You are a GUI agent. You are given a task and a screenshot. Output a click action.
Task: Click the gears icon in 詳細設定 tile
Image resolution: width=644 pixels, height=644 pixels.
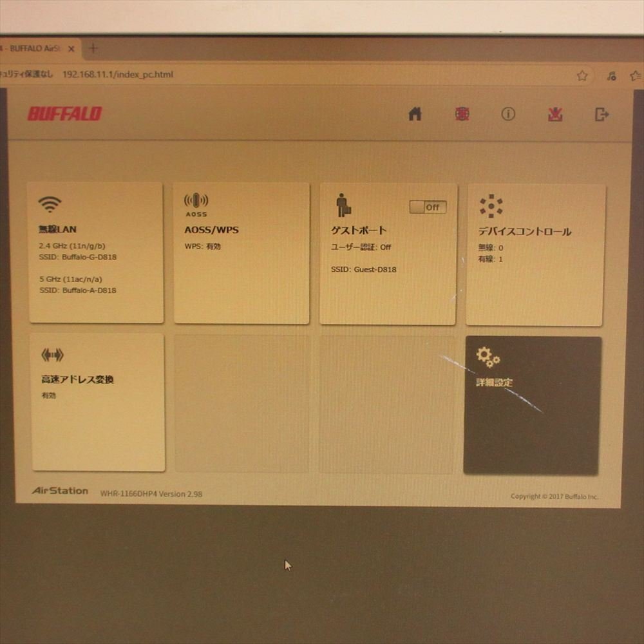click(488, 357)
